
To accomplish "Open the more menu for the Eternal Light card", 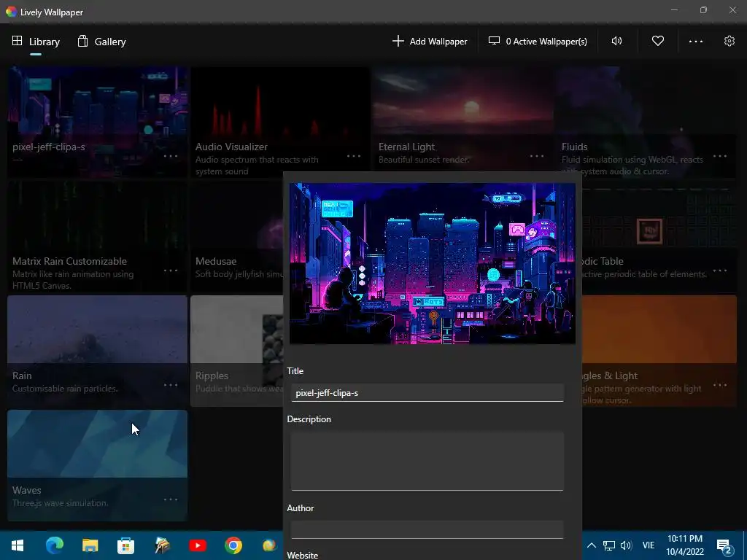I will click(537, 156).
